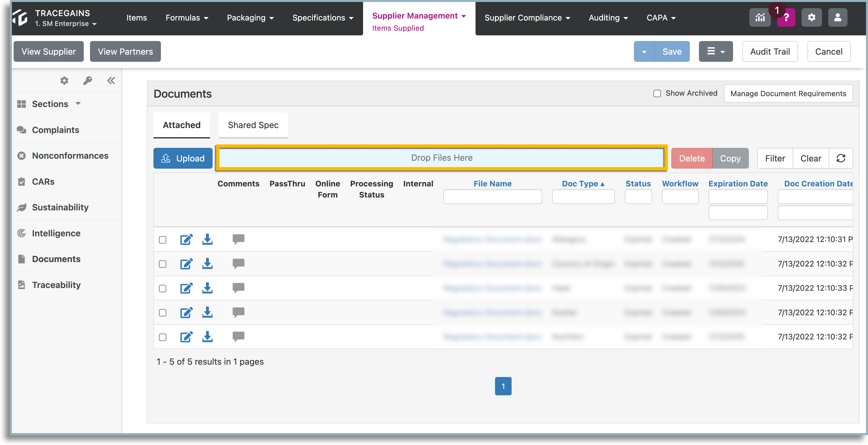Click the Manage Document Requirements button
The image size is (868, 445).
click(x=788, y=93)
